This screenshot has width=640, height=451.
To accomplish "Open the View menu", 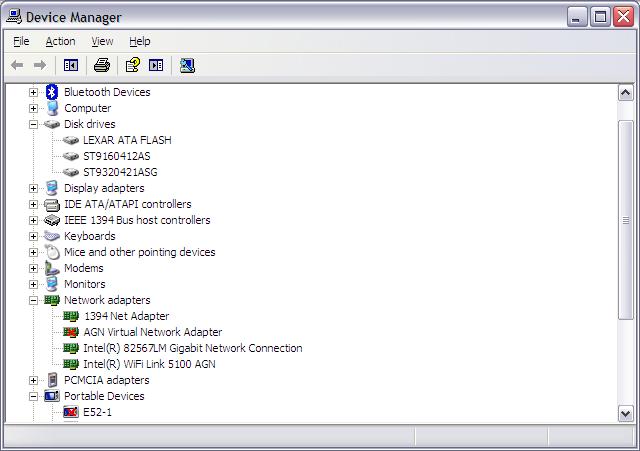I will point(102,41).
